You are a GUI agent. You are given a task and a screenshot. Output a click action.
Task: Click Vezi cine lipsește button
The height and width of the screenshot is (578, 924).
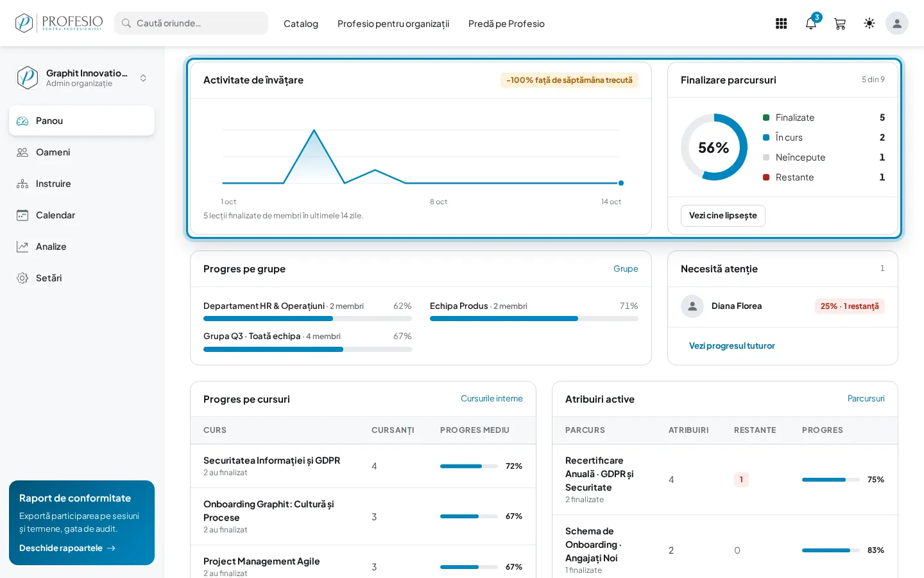(723, 216)
